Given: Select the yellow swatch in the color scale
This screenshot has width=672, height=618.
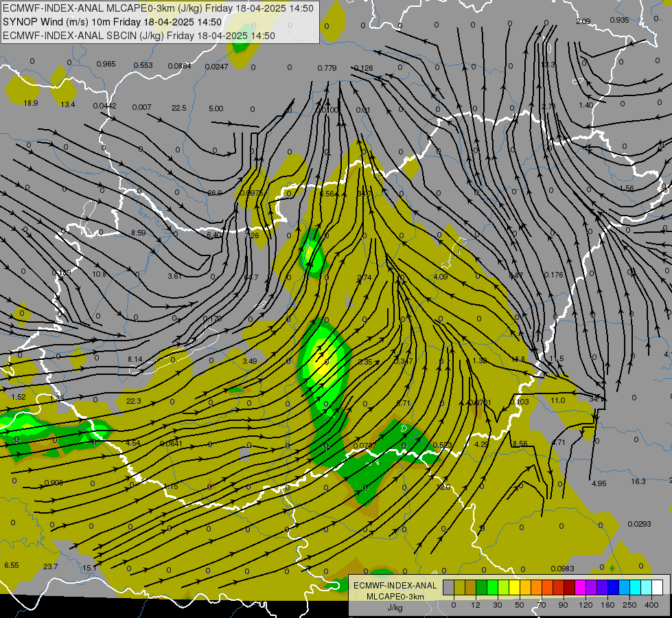Looking at the screenshot, I should [x=515, y=587].
